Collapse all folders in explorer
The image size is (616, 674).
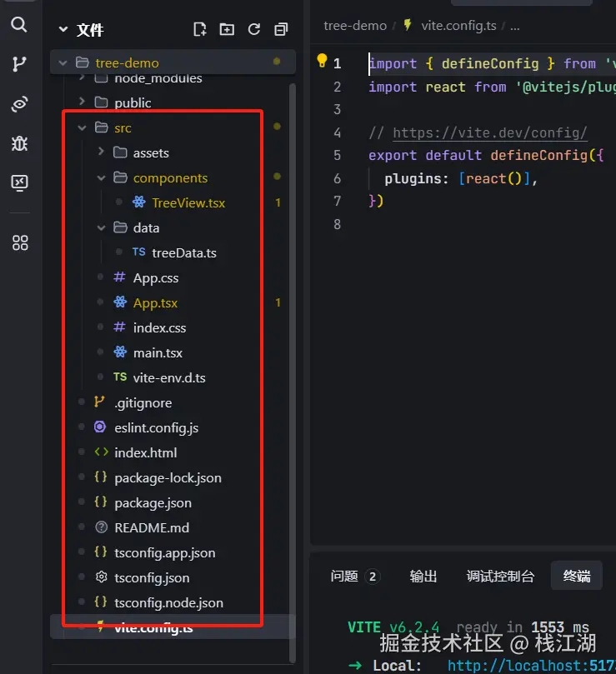click(x=281, y=29)
